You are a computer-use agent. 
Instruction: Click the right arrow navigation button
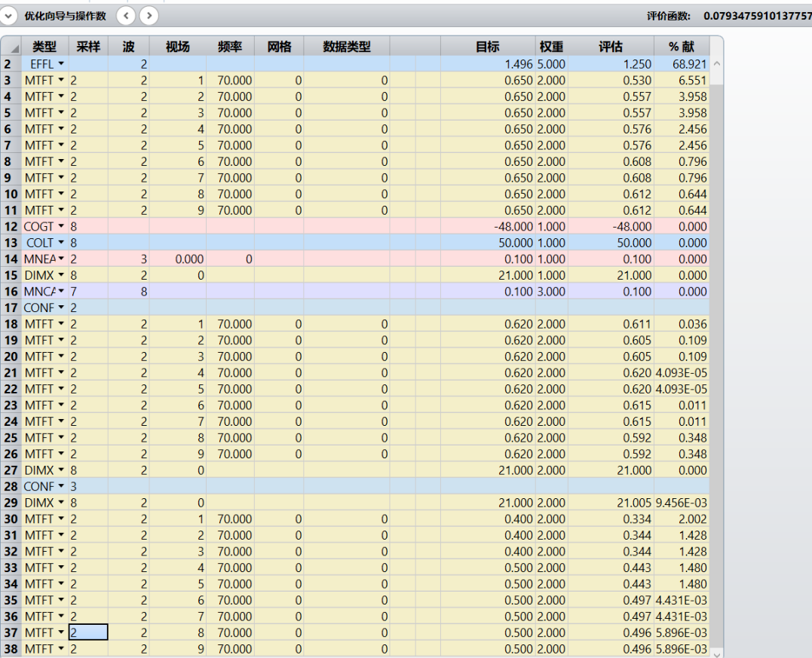coord(149,15)
